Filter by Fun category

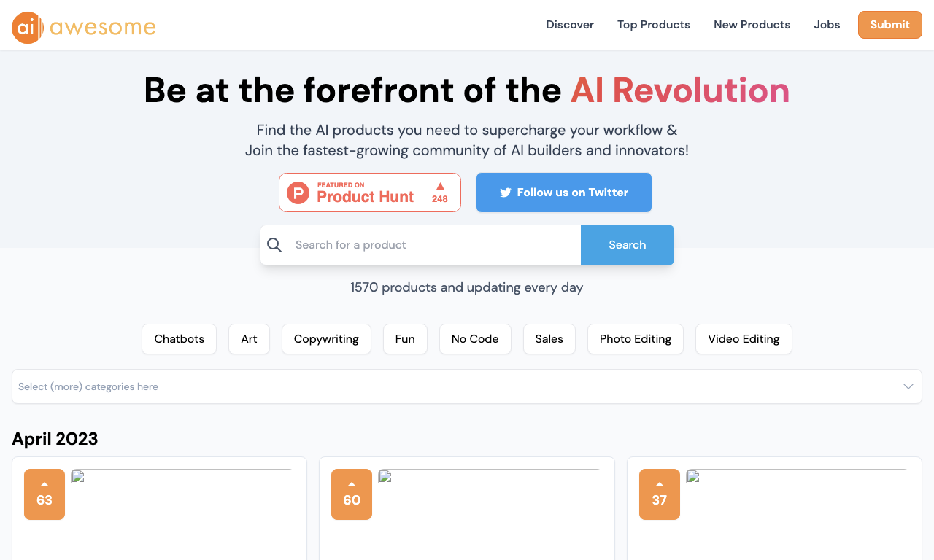pyautogui.click(x=405, y=339)
